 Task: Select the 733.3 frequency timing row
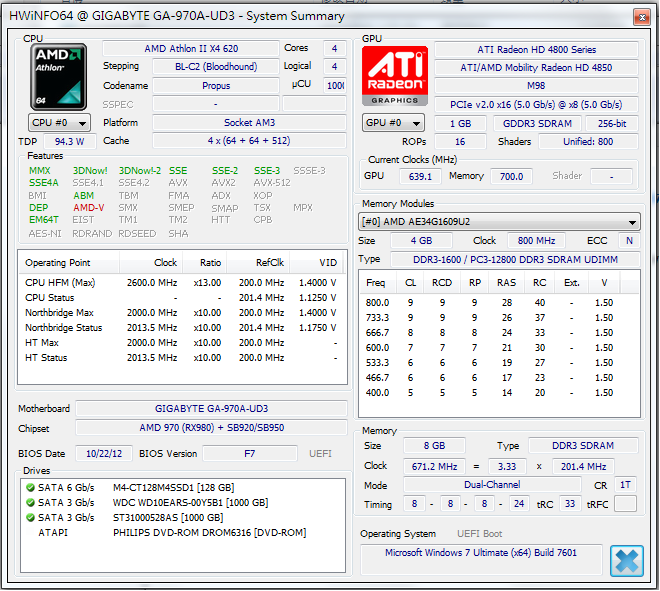(x=499, y=318)
